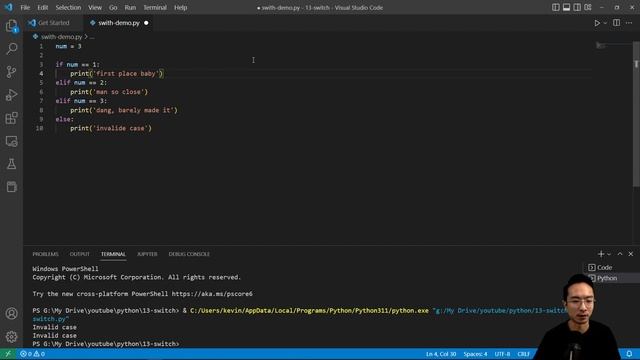Toggle the bottom panel layout icon

[x=567, y=7]
